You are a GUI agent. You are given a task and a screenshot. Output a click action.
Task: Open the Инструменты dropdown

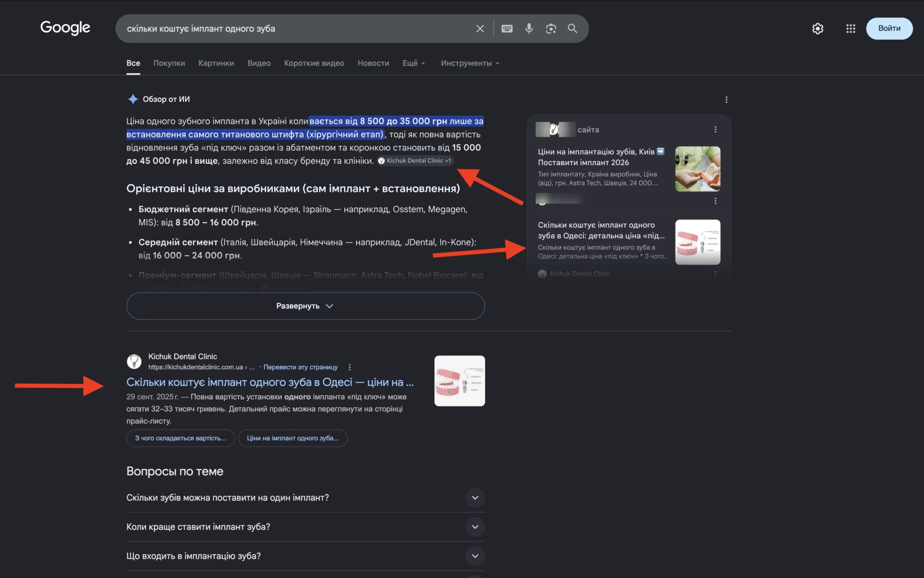(x=470, y=63)
